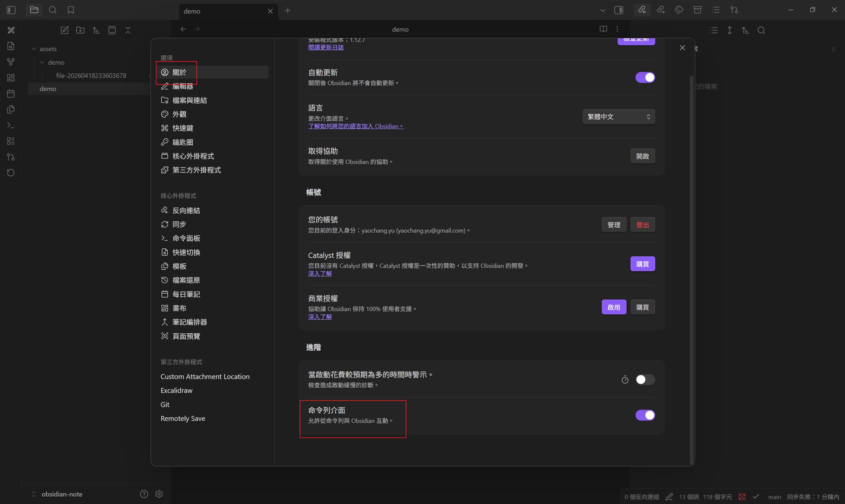Enable the startup time warning toggle

645,379
